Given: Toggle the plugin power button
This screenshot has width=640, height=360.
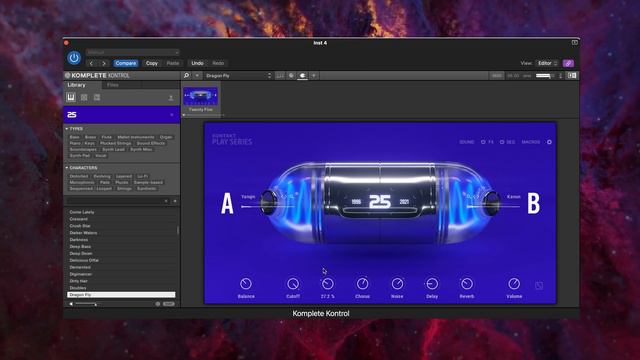Looking at the screenshot, I should tap(74, 58).
